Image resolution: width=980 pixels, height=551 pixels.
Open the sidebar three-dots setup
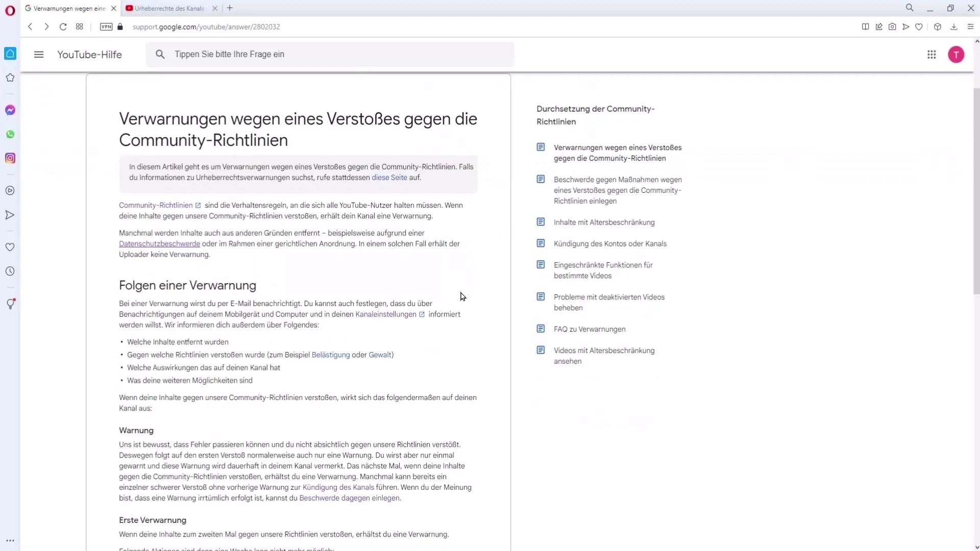10,541
